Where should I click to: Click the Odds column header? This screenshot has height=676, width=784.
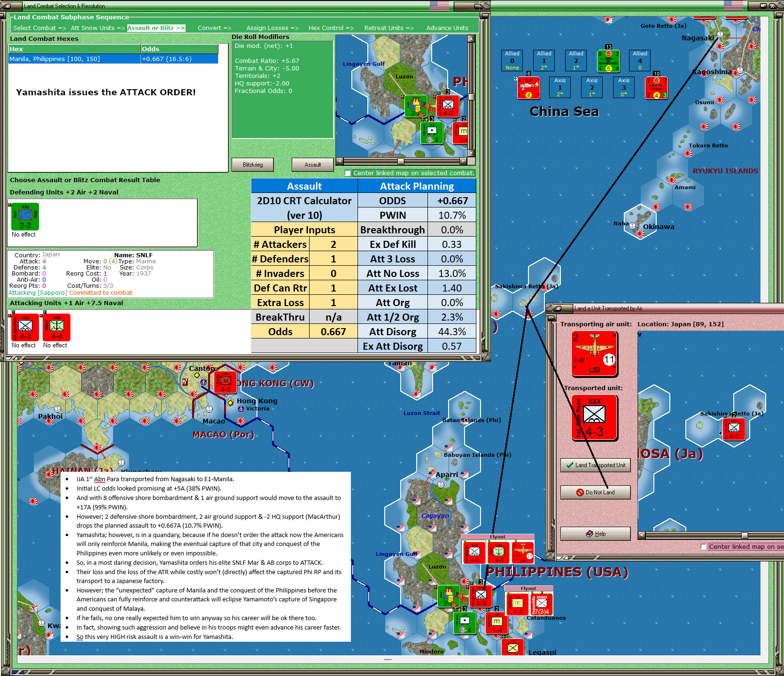179,49
